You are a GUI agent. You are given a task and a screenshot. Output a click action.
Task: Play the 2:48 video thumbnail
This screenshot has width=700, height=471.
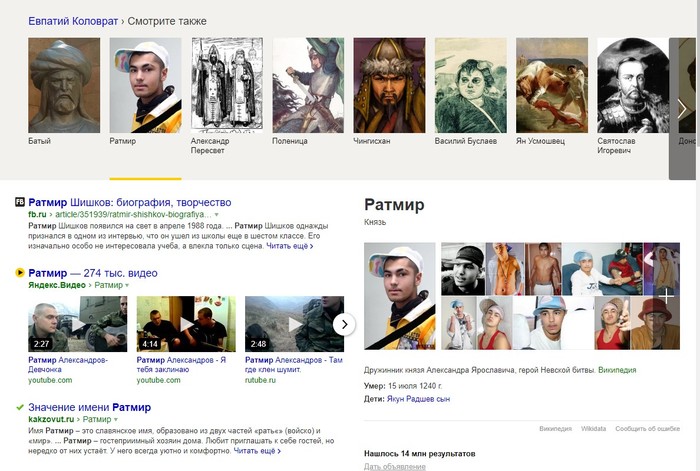click(295, 324)
